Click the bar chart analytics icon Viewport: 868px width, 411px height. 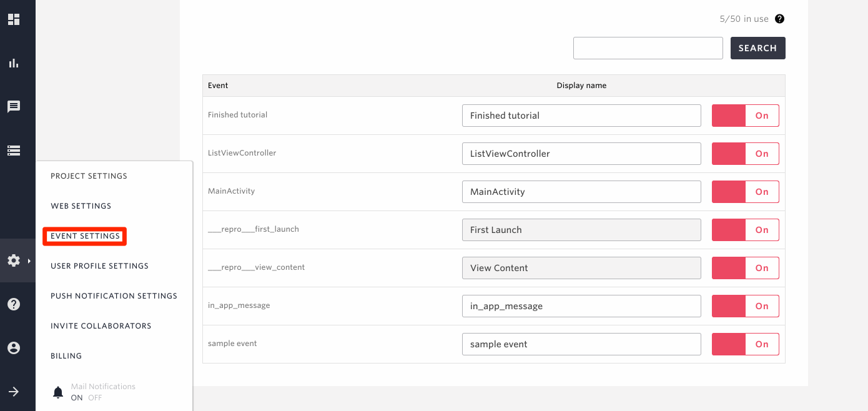(x=14, y=63)
